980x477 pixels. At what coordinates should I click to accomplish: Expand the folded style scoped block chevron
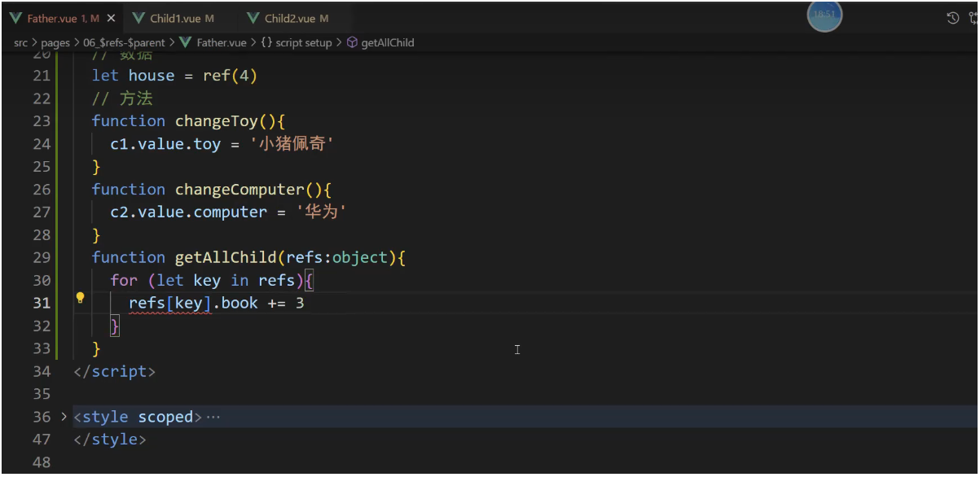[x=64, y=417]
